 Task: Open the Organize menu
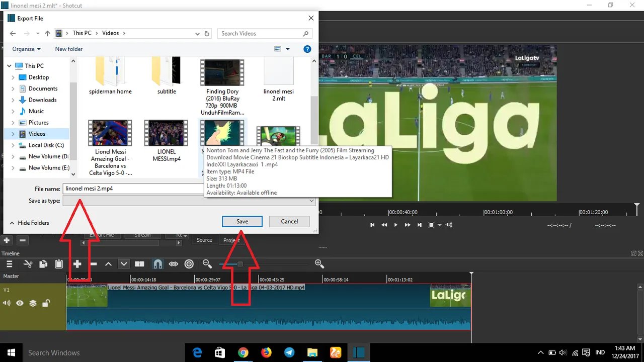tap(26, 49)
